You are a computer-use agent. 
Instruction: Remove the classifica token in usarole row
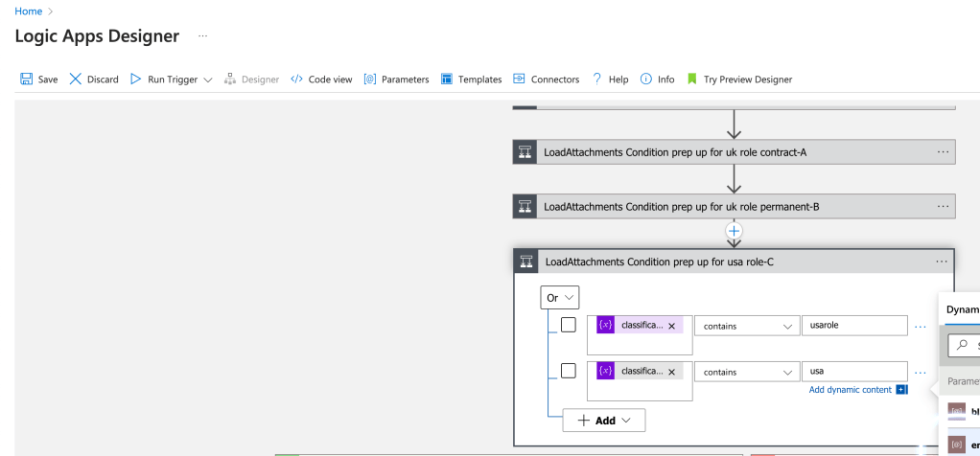[x=672, y=326]
